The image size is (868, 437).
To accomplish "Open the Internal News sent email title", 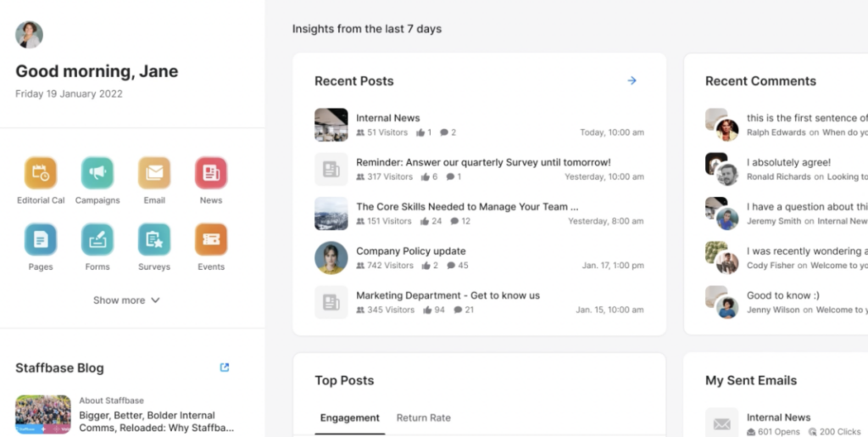I will click(778, 417).
